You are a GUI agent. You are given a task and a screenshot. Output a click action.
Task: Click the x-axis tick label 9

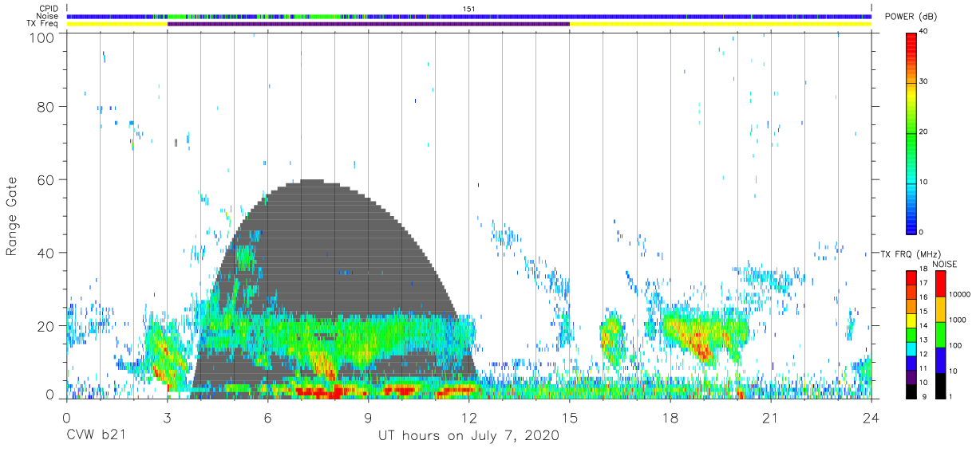(368, 418)
